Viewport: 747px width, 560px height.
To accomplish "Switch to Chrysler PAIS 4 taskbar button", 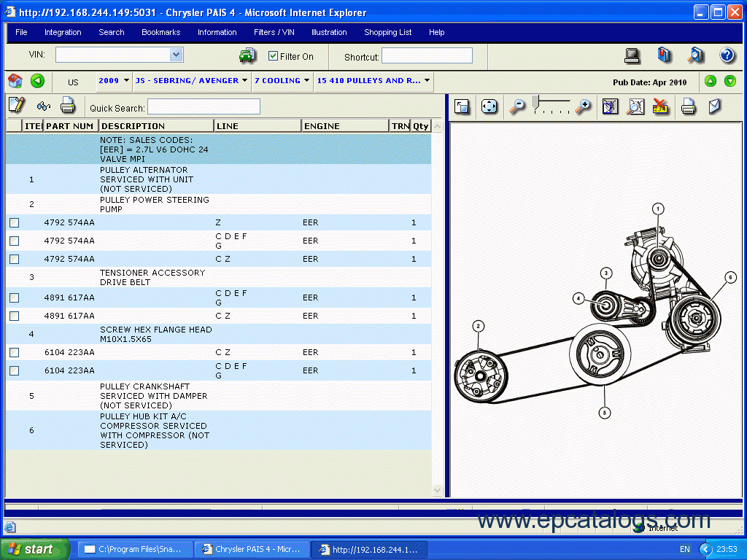I will point(252,549).
